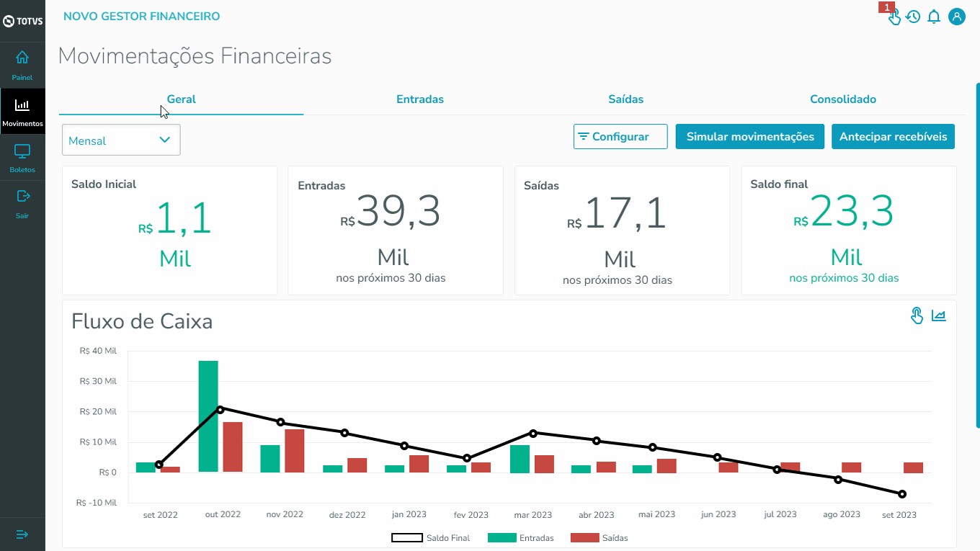This screenshot has height=551, width=980.
Task: Switch chart type with the line-chart icon
Action: 938,315
